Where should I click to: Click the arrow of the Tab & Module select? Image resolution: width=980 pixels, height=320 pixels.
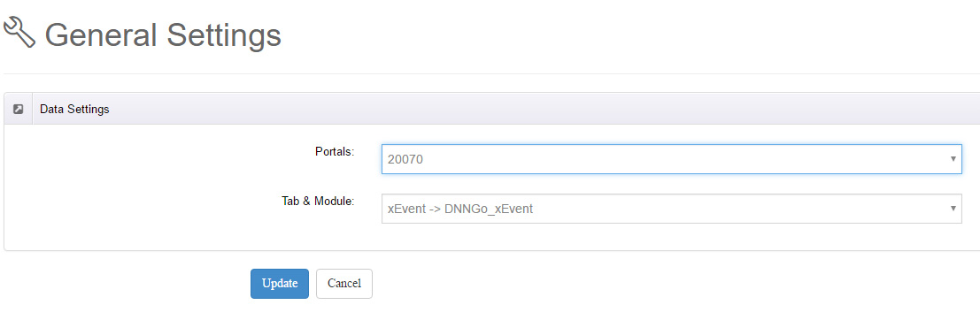pyautogui.click(x=953, y=208)
